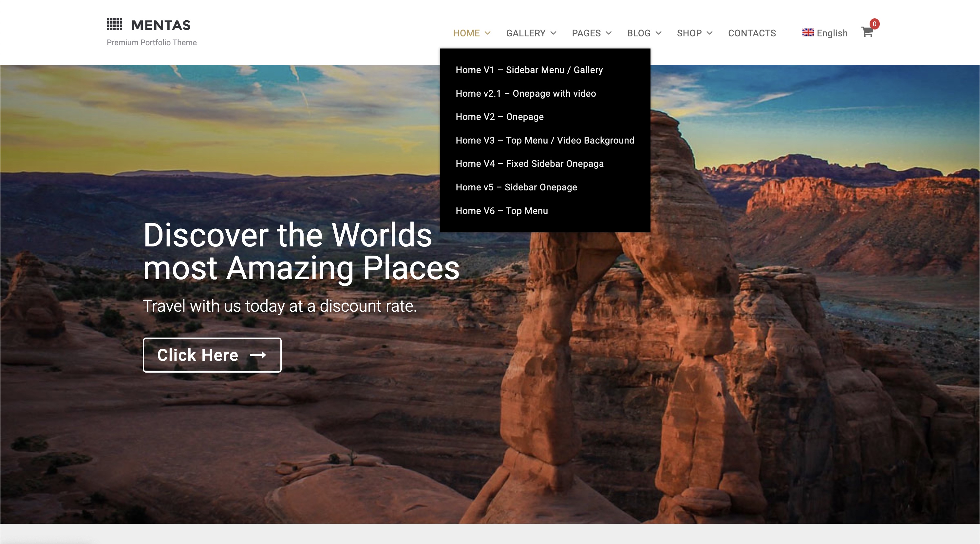Expand the Blog dropdown chevron

pyautogui.click(x=659, y=33)
